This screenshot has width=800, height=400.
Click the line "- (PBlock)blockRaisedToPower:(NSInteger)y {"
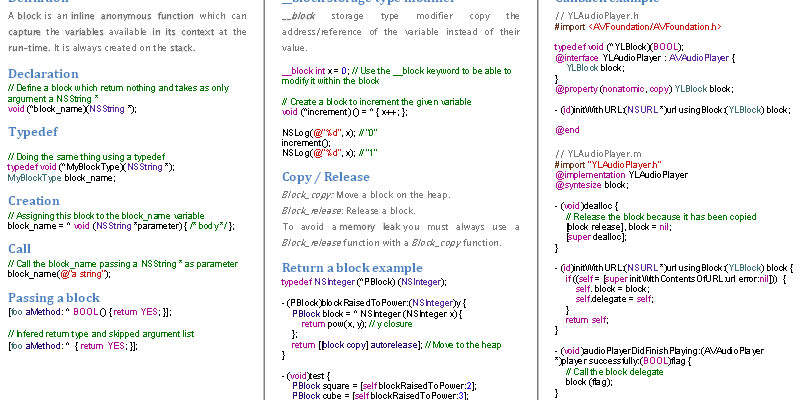[373, 303]
